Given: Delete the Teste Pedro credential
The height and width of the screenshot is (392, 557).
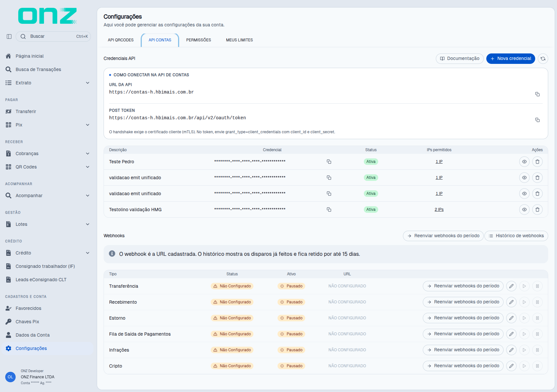Looking at the screenshot, I should [x=537, y=162].
